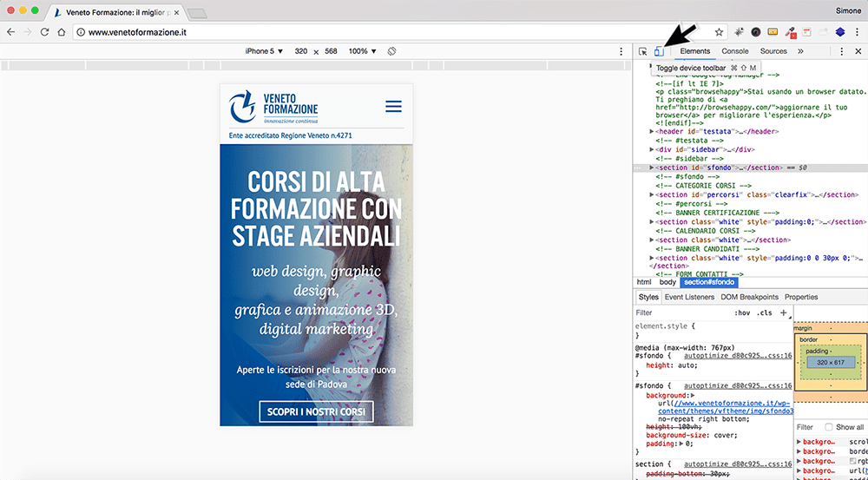Image resolution: width=868 pixels, height=480 pixels.
Task: Rotate the device orientation icon
Action: pyautogui.click(x=391, y=51)
